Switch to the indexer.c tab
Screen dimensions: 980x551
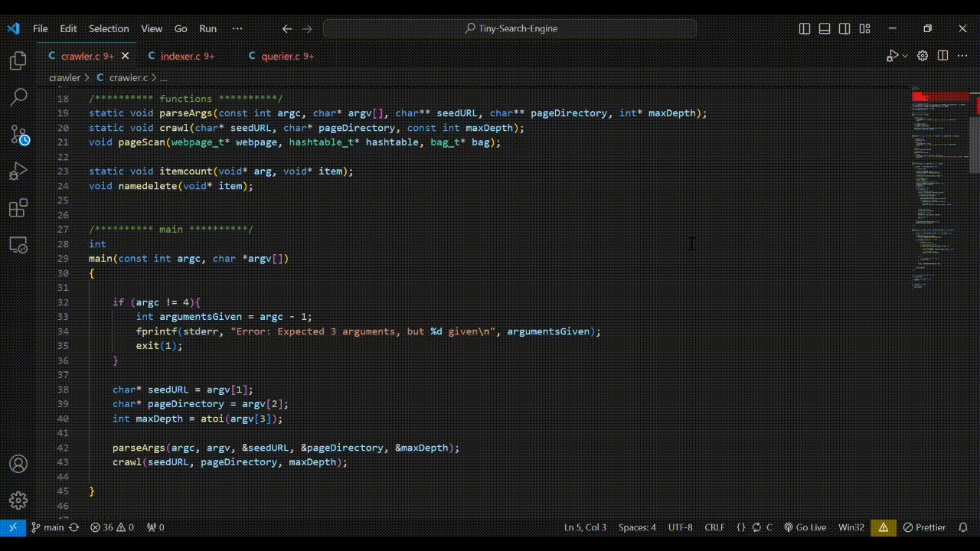click(x=181, y=56)
